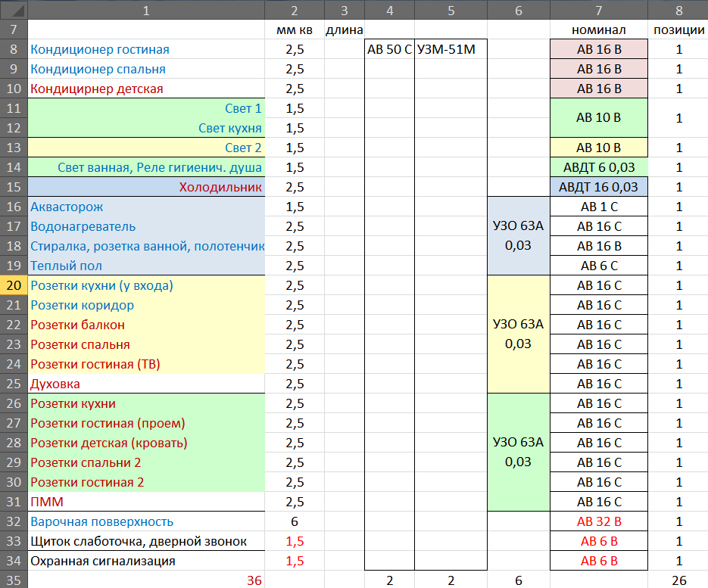Select cell 'Свет 1'
Screen dimensions: 708x588
point(146,108)
